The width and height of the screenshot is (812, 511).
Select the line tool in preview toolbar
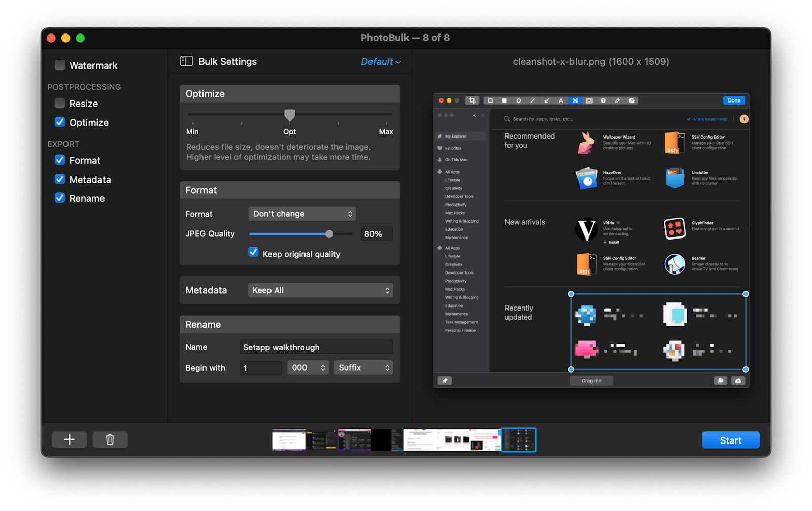point(532,100)
